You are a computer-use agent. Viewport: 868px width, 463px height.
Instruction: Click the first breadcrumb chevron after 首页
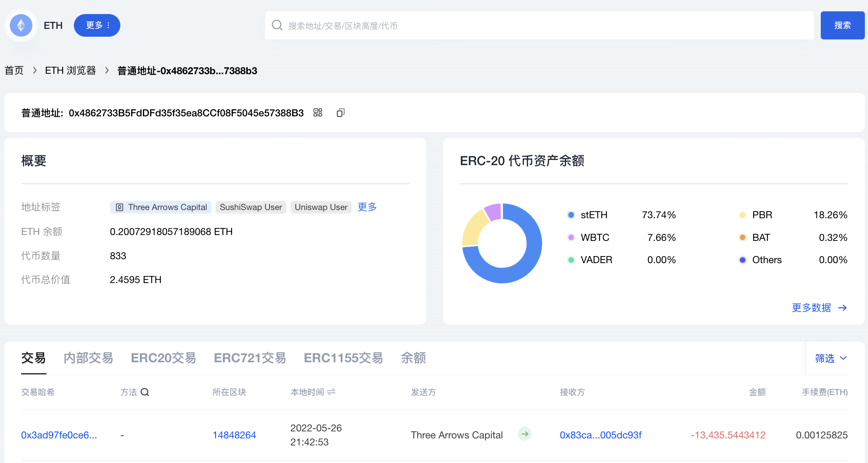(x=35, y=71)
